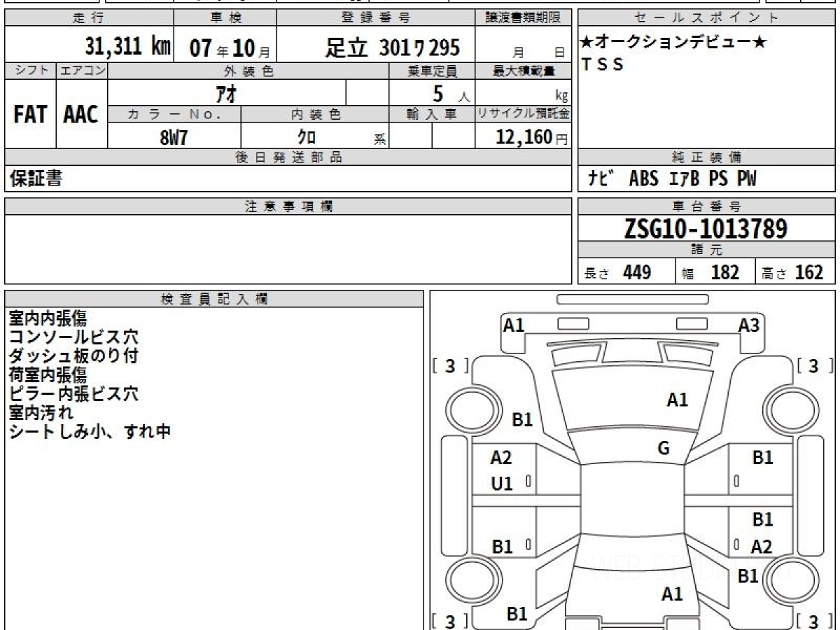The width and height of the screenshot is (840, 630).
Task: Select width value 182
Action: click(725, 272)
